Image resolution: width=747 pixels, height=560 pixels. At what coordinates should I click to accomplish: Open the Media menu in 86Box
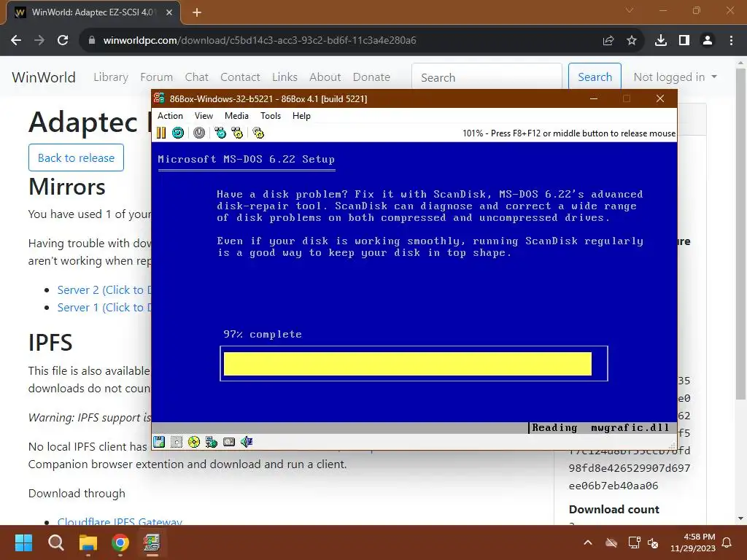236,116
